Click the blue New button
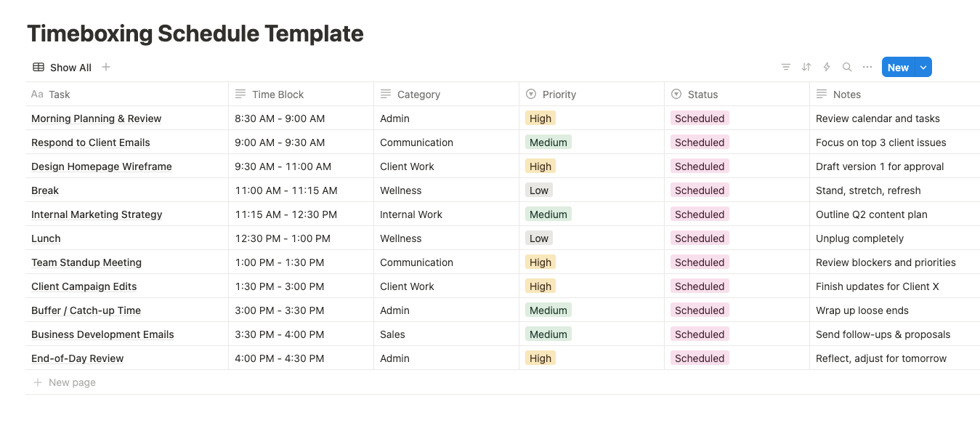Image resolution: width=980 pixels, height=434 pixels. 898,67
